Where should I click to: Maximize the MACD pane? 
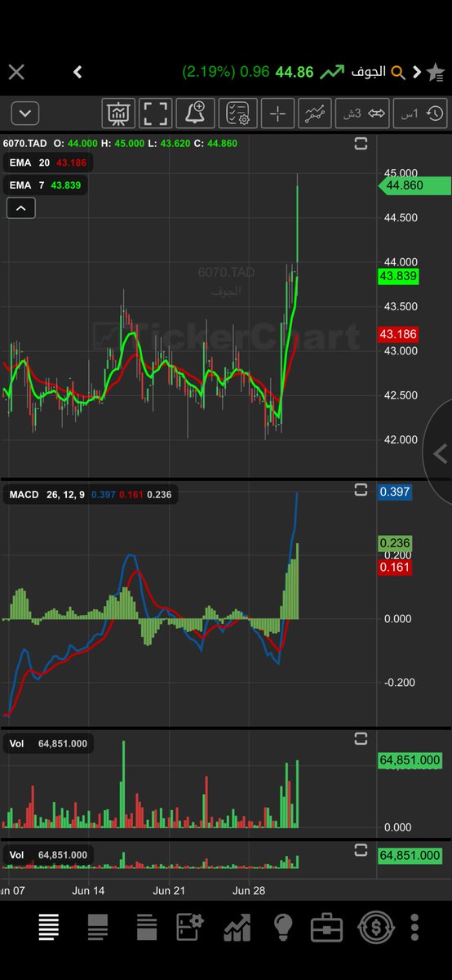[360, 490]
